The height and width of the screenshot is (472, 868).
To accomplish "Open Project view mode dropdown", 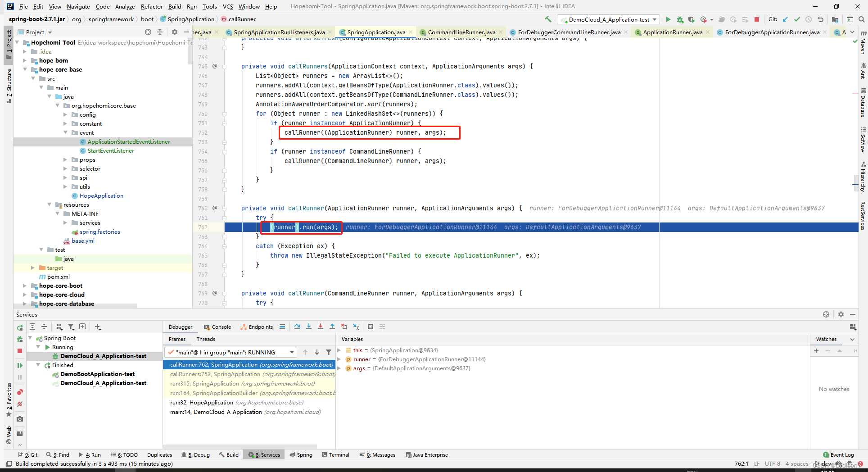I will pyautogui.click(x=50, y=32).
